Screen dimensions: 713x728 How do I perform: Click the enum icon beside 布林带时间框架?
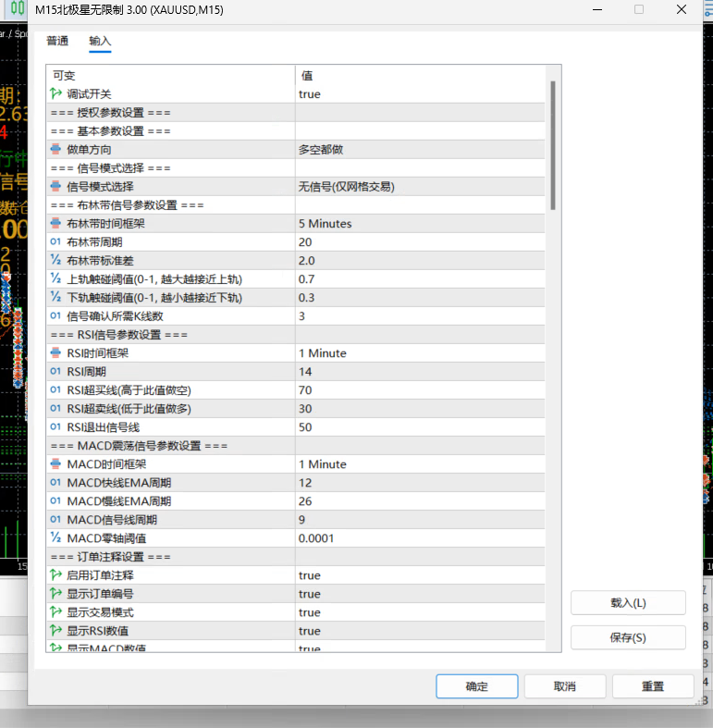tap(55, 223)
